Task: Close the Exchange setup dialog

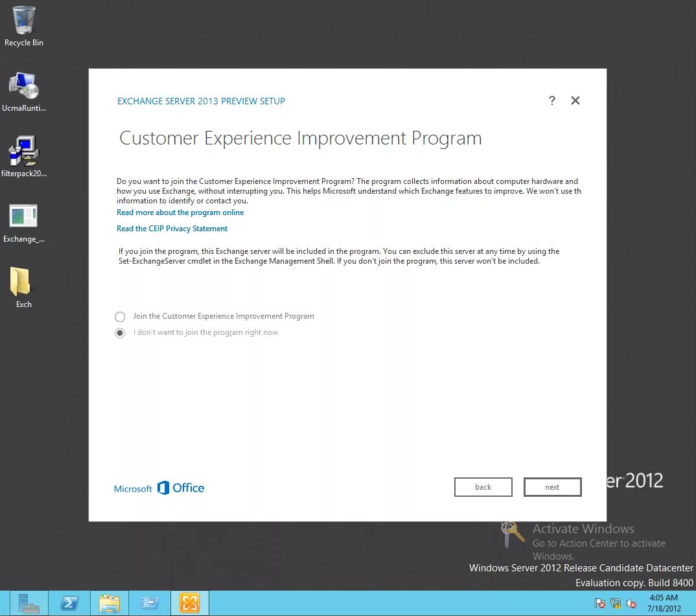Action: (x=575, y=101)
